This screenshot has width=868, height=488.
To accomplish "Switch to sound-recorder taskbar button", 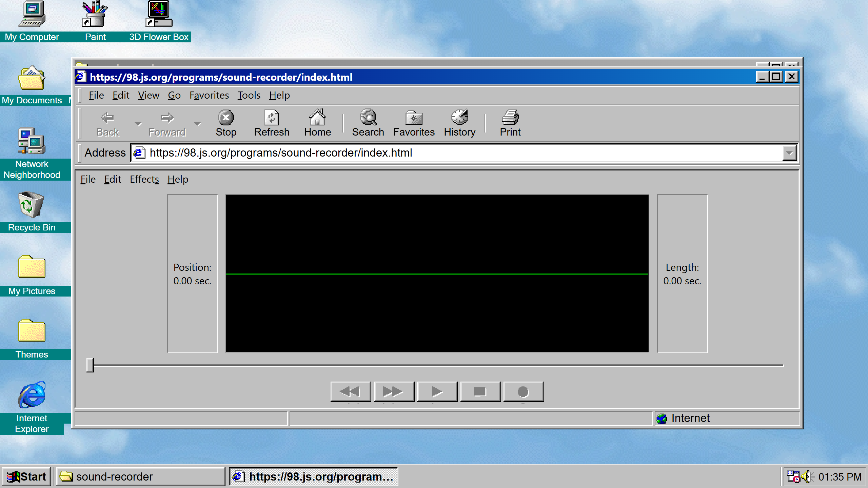I will click(140, 476).
